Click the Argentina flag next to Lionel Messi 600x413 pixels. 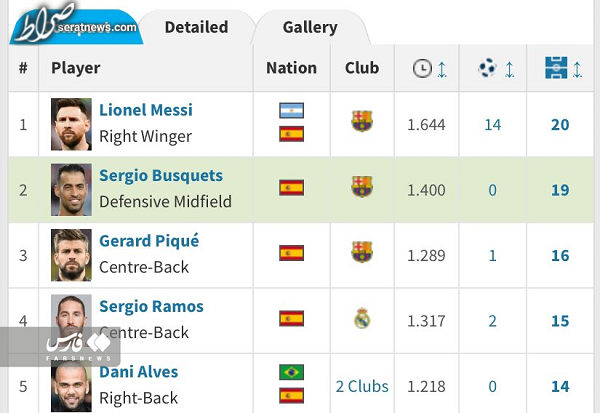click(x=292, y=111)
